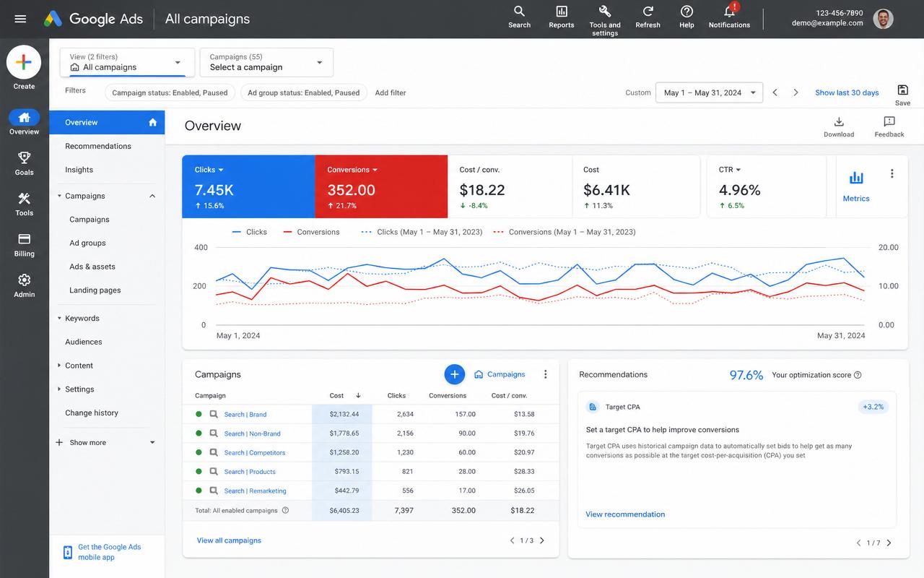Click the Goals trophy icon in sidebar

[x=24, y=158]
